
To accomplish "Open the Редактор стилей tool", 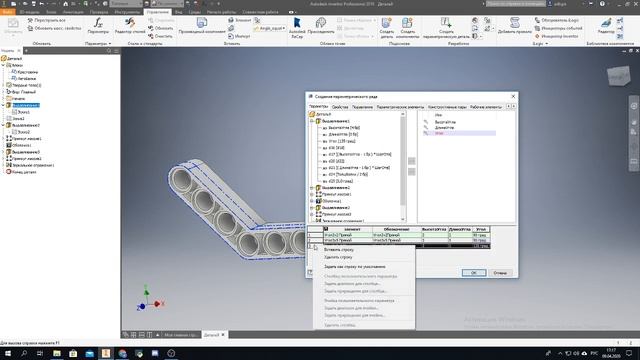I will (x=130, y=25).
